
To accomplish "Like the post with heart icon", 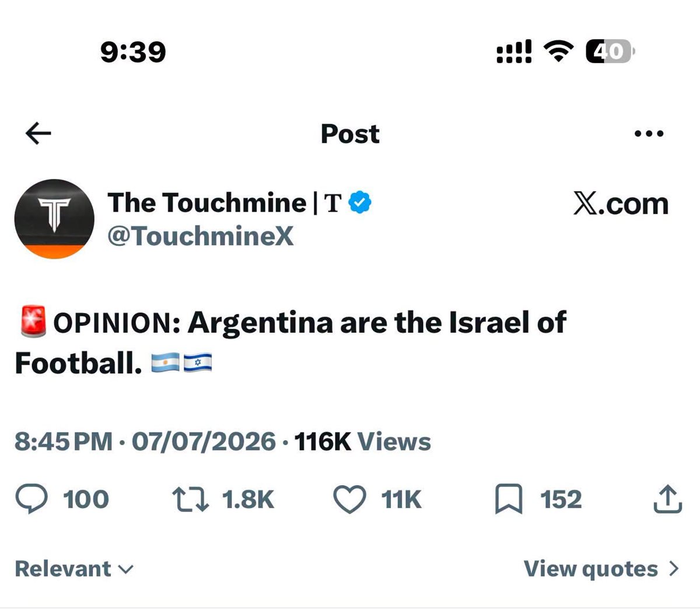I will pyautogui.click(x=349, y=500).
